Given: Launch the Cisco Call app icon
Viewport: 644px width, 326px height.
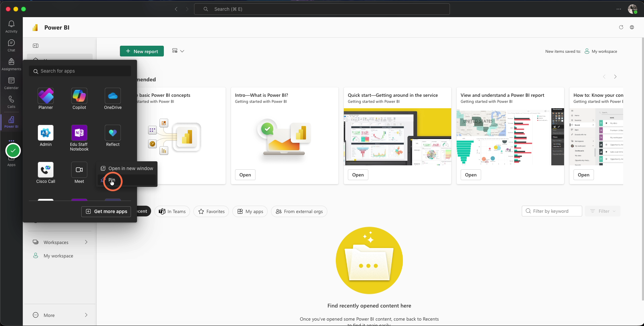Looking at the screenshot, I should (46, 170).
